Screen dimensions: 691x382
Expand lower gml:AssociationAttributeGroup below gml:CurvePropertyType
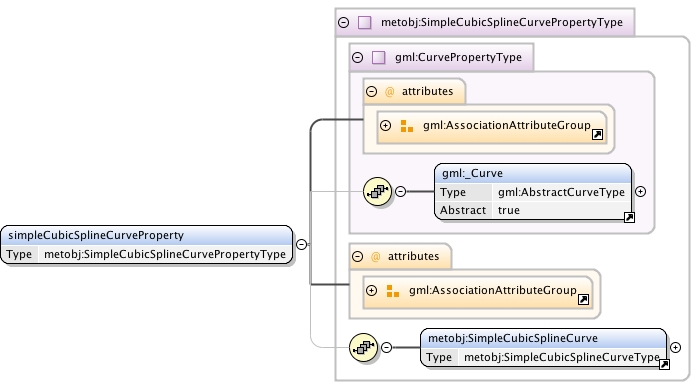pyautogui.click(x=372, y=290)
